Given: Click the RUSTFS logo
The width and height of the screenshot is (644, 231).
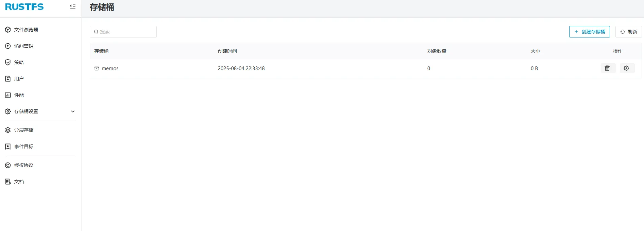Looking at the screenshot, I should [x=24, y=7].
